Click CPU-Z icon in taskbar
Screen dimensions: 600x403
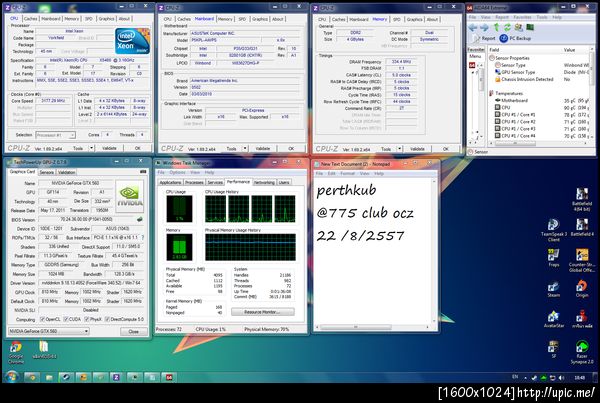(116, 377)
